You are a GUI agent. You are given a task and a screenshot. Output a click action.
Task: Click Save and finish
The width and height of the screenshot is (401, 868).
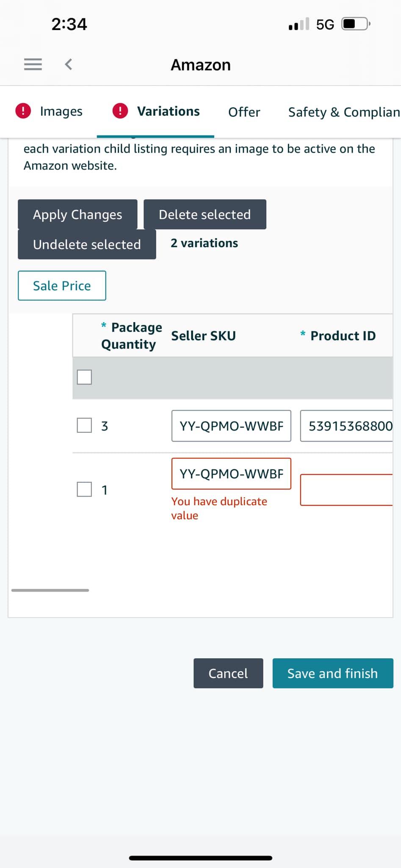(333, 673)
